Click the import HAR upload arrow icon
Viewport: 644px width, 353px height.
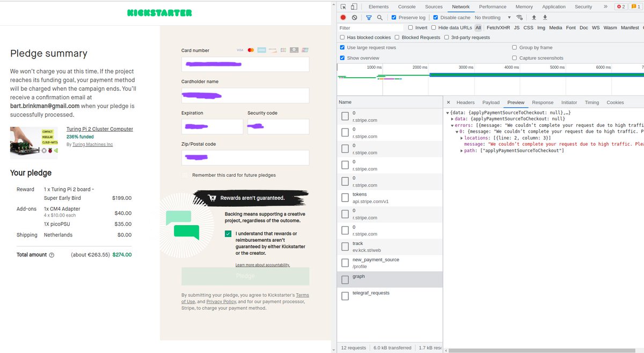(534, 18)
